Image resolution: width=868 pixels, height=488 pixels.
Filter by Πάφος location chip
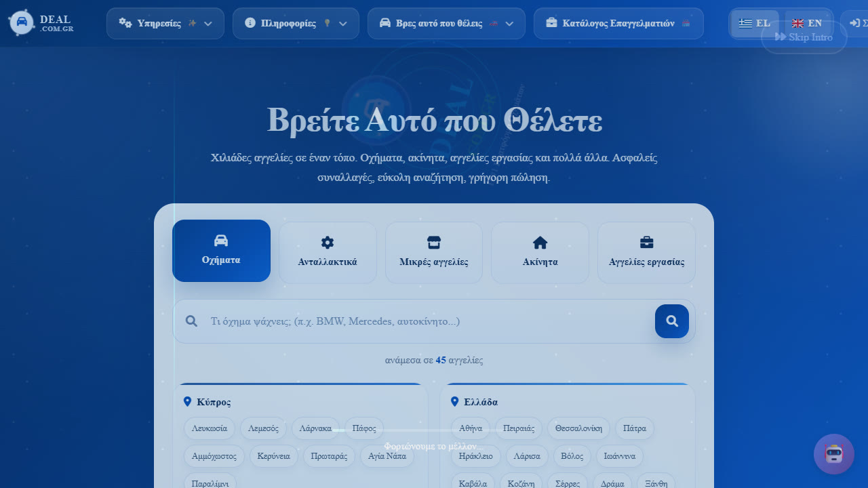point(364,428)
